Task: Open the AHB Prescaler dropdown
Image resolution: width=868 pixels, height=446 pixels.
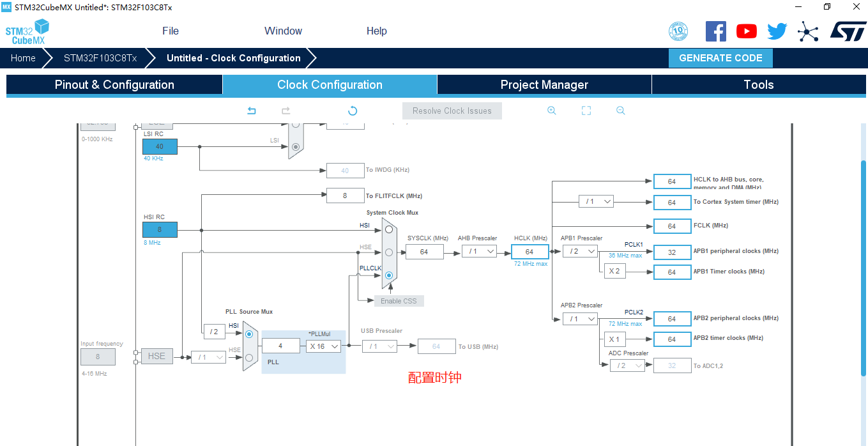Action: [479, 252]
